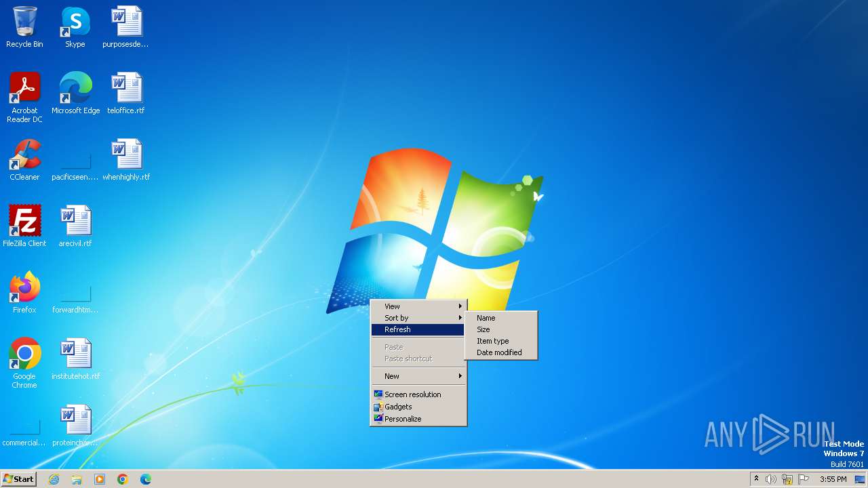
Task: Open Edge from the taskbar
Action: click(x=146, y=479)
